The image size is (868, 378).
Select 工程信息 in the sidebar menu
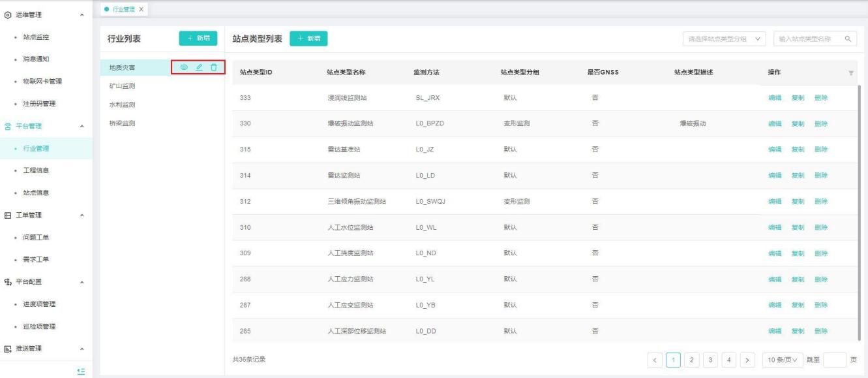click(36, 170)
